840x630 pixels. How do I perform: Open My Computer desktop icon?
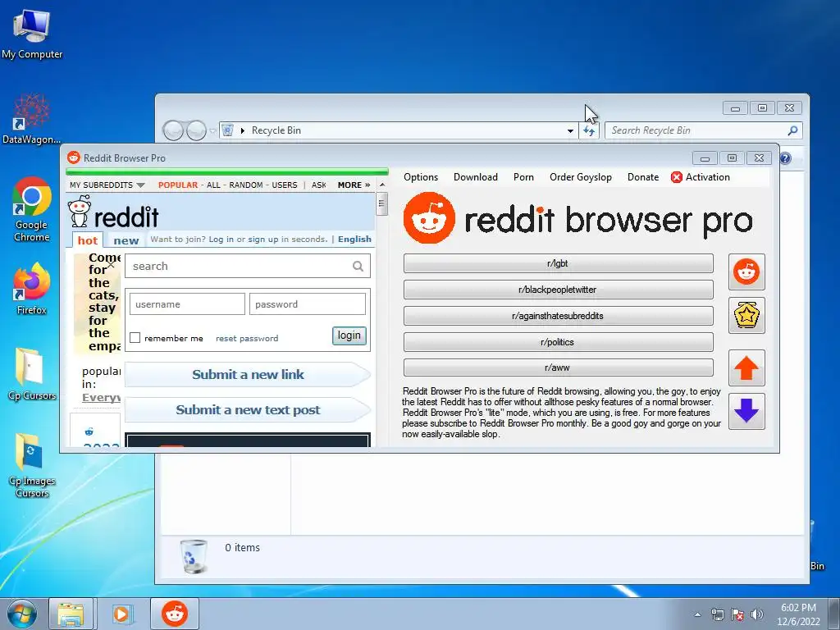point(32,33)
